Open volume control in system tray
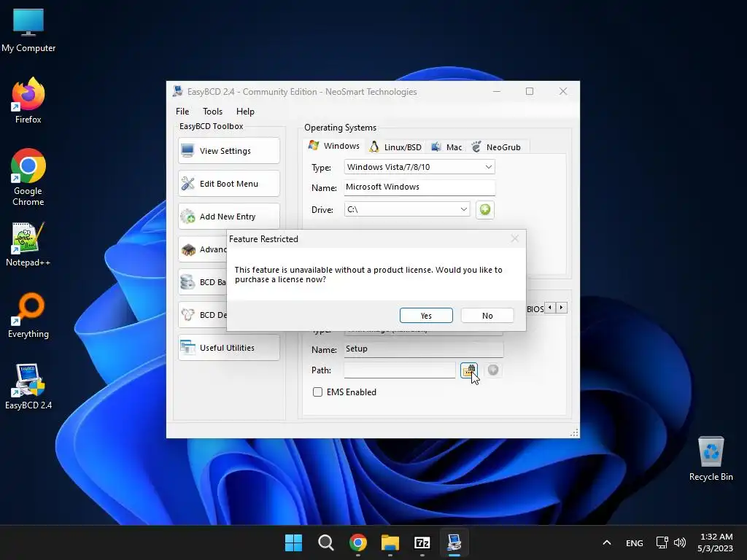Screen dimensions: 747x560 [x=680, y=542]
